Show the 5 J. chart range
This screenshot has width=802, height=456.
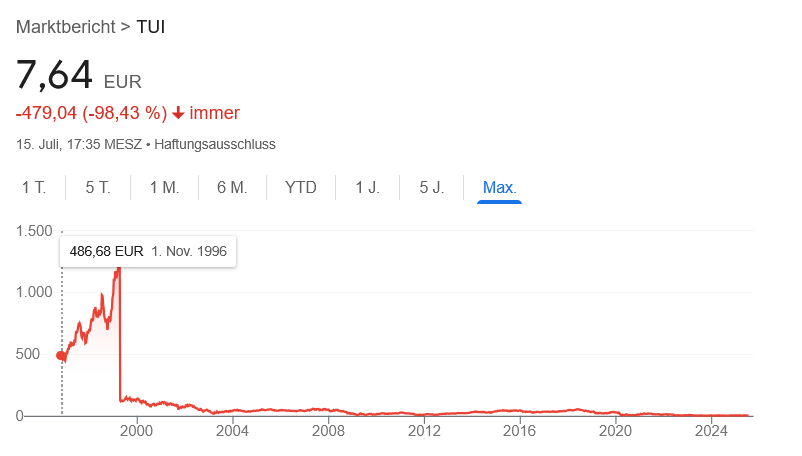pyautogui.click(x=432, y=187)
